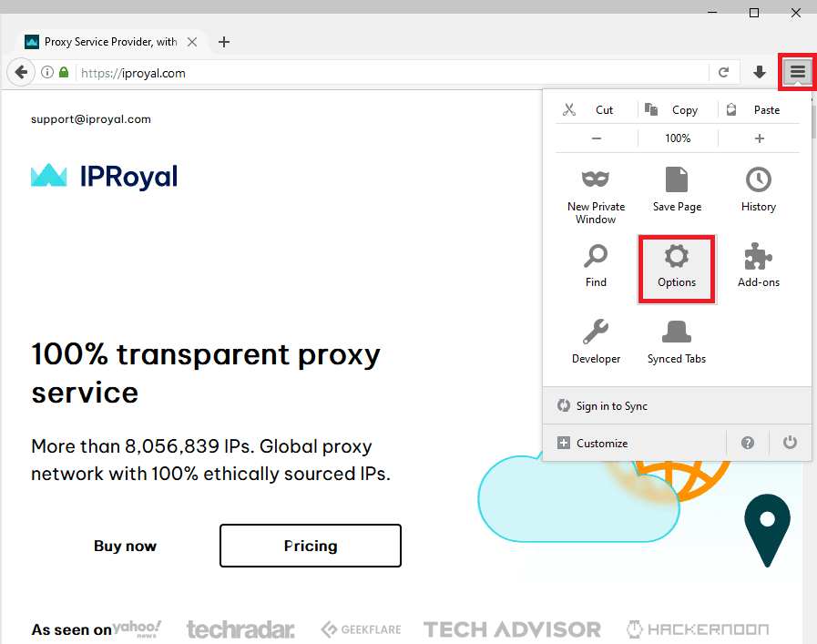Click the Pricing button
This screenshot has width=817, height=644.
311,546
